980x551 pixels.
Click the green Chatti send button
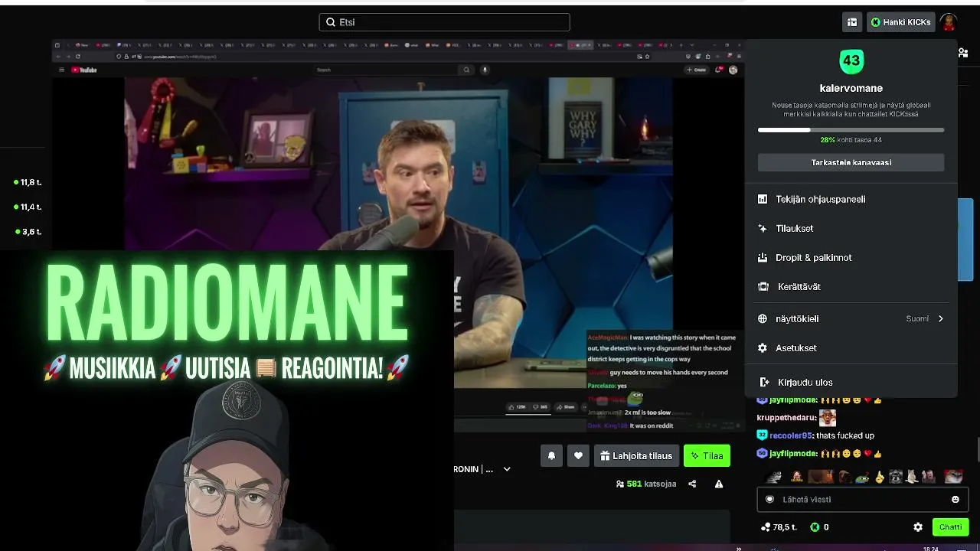950,527
